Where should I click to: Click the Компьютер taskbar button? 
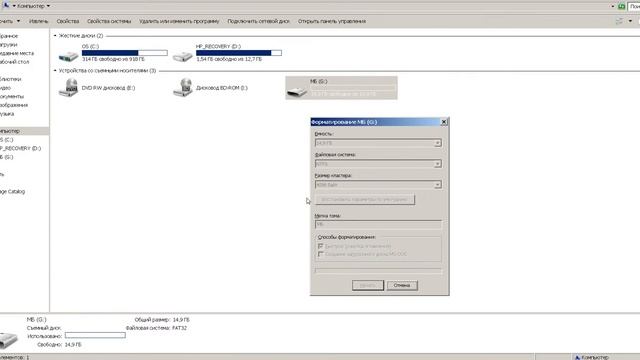pyautogui.click(x=592, y=357)
